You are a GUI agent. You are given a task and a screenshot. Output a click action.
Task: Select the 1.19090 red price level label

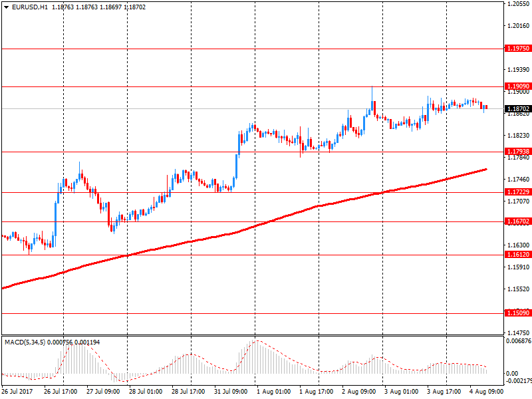click(518, 86)
